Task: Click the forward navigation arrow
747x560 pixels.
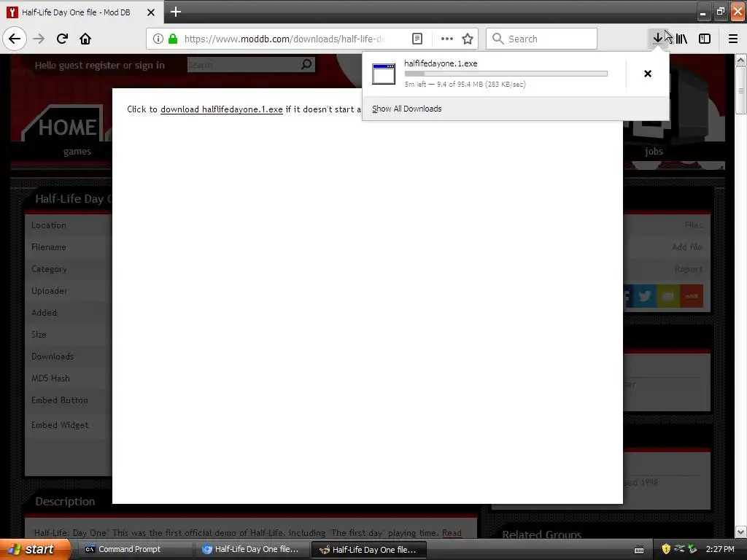Action: [39, 39]
